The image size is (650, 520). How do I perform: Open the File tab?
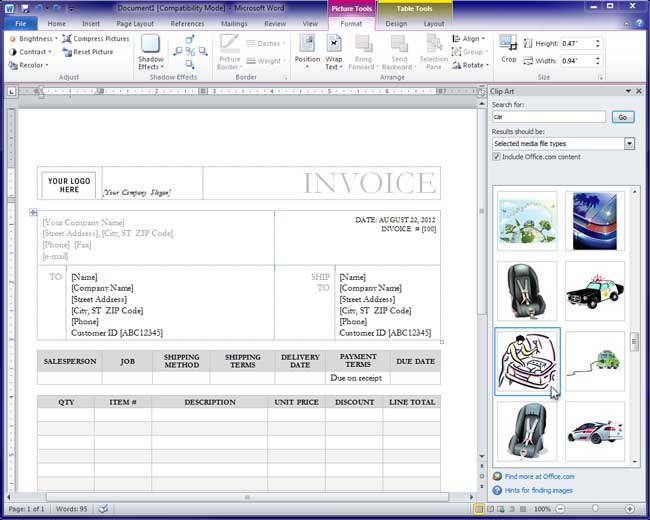pos(21,23)
